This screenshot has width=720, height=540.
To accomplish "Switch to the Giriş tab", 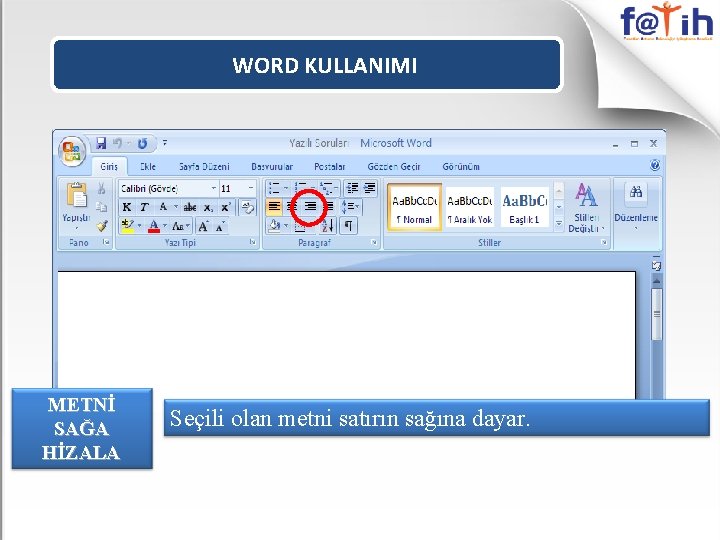I will pos(109,167).
